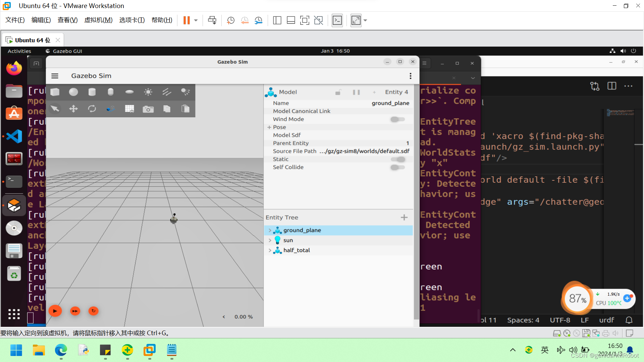Insert a cylinder shape in Gazebo
644x362 pixels.
pos(92,92)
